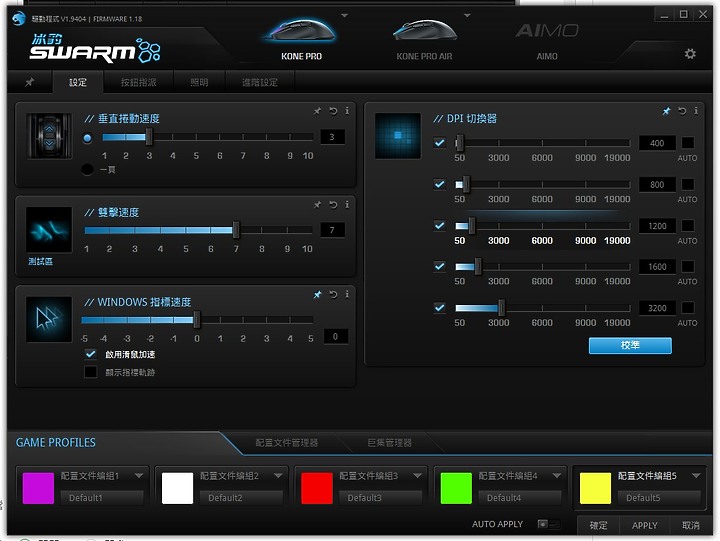720x541 pixels.
Task: Click the double-click speed value box
Action: [x=332, y=230]
